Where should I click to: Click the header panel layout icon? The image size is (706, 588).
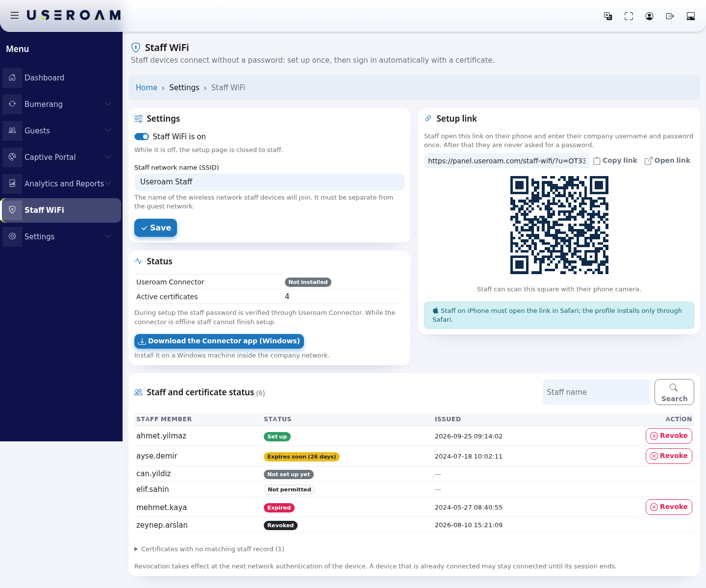click(691, 16)
